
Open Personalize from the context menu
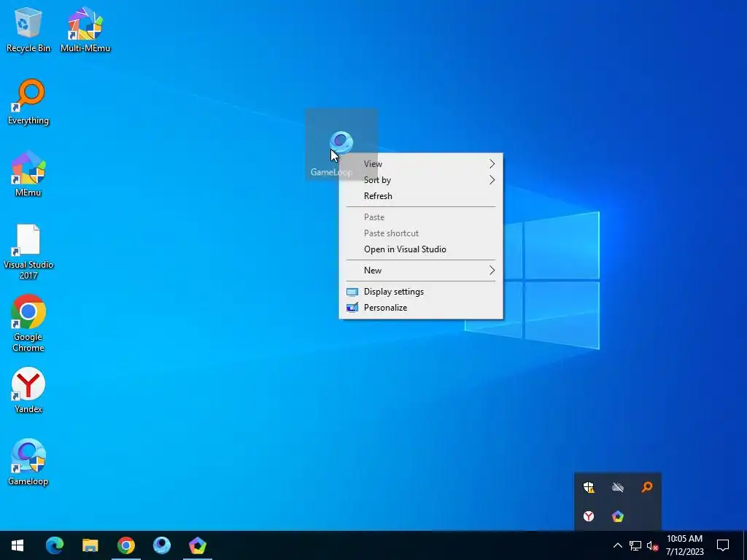click(421, 308)
